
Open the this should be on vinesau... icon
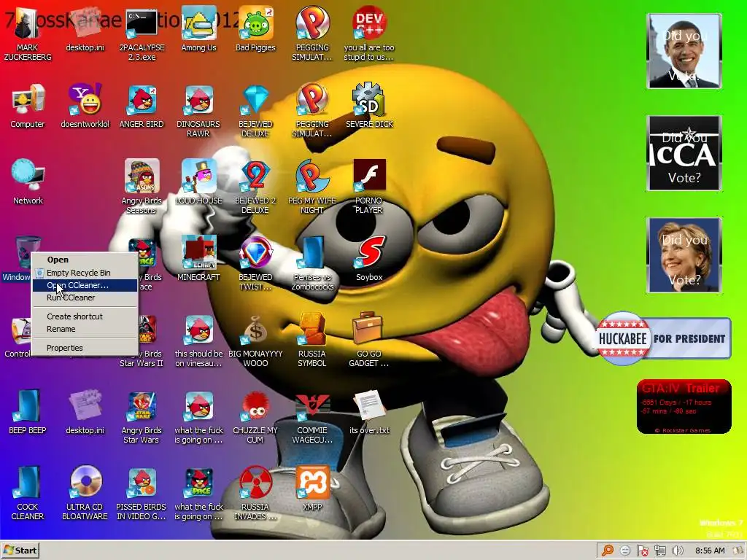pyautogui.click(x=198, y=340)
